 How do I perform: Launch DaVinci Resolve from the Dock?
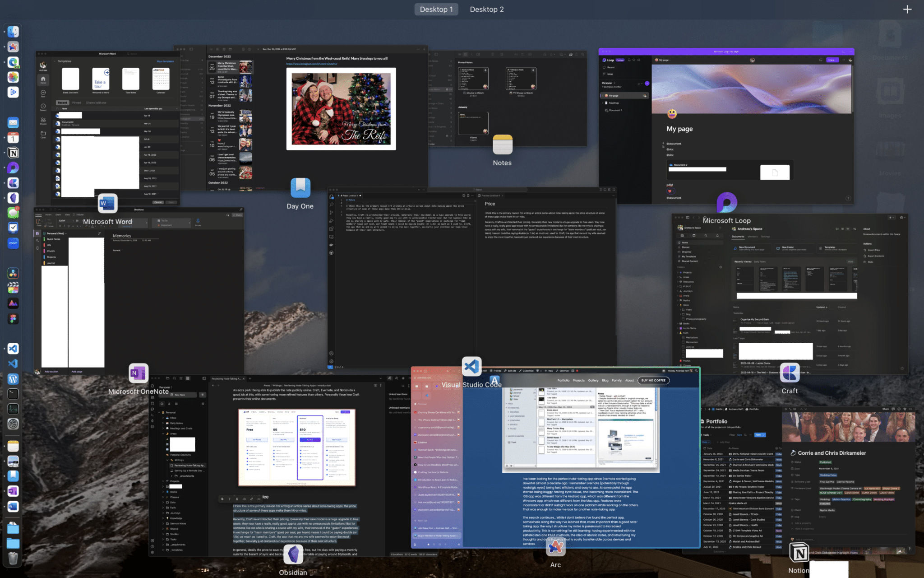click(13, 273)
